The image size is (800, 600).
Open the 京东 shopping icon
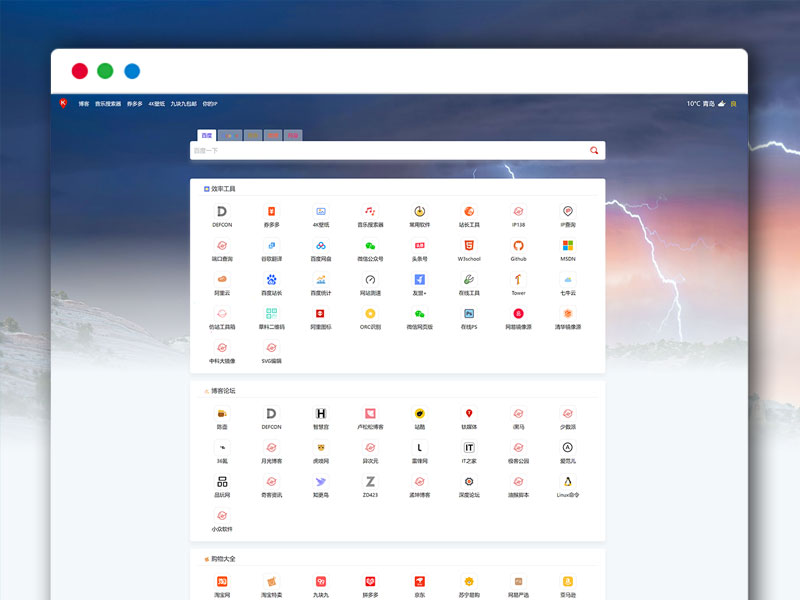pos(419,581)
